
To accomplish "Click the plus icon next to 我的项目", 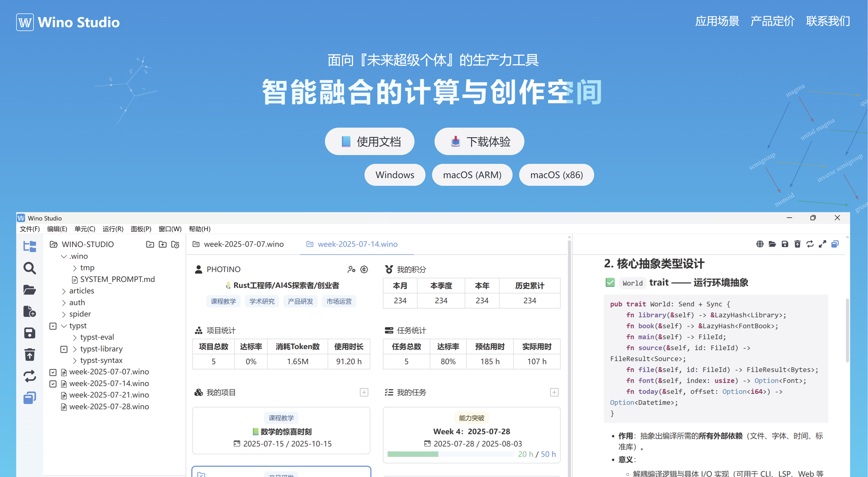I will click(x=364, y=392).
